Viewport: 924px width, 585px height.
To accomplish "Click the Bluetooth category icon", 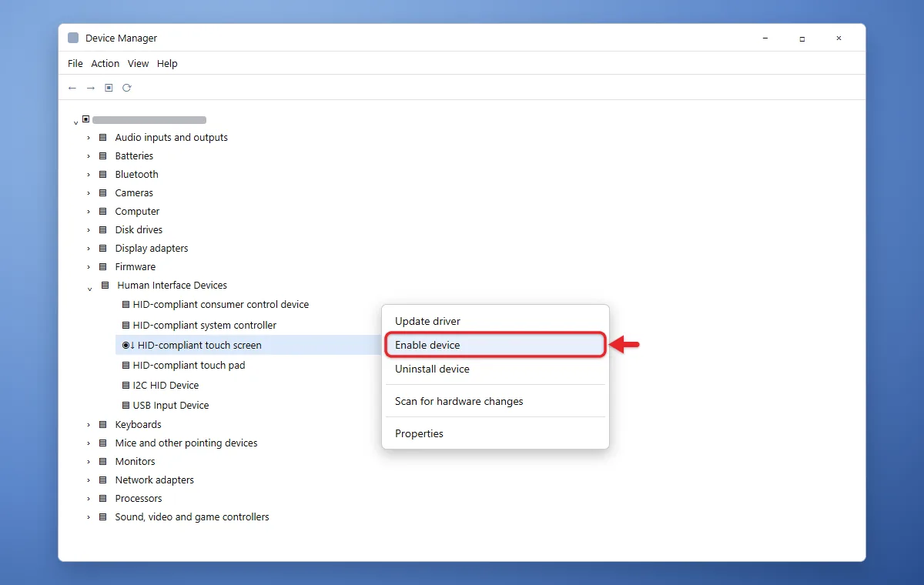I will 103,175.
